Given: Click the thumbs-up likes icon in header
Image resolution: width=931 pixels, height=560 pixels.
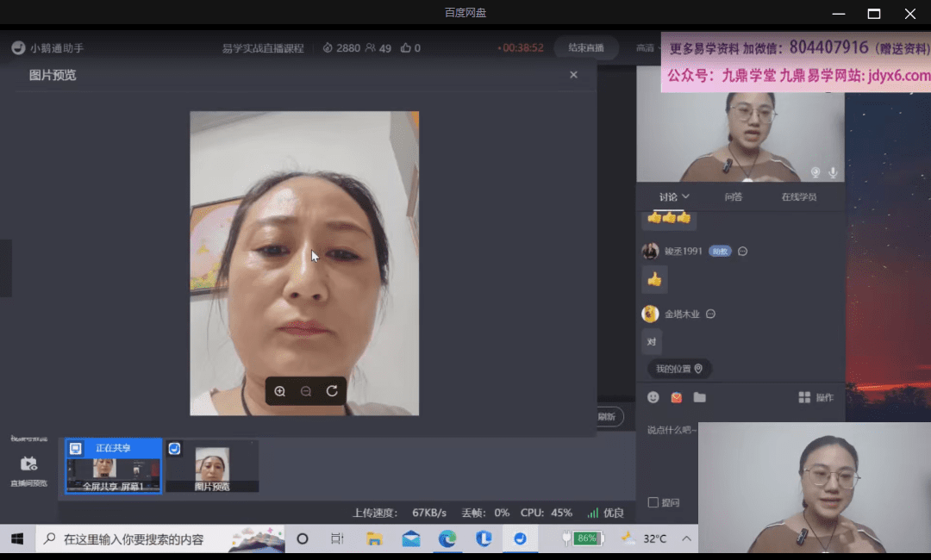Looking at the screenshot, I should tap(406, 48).
